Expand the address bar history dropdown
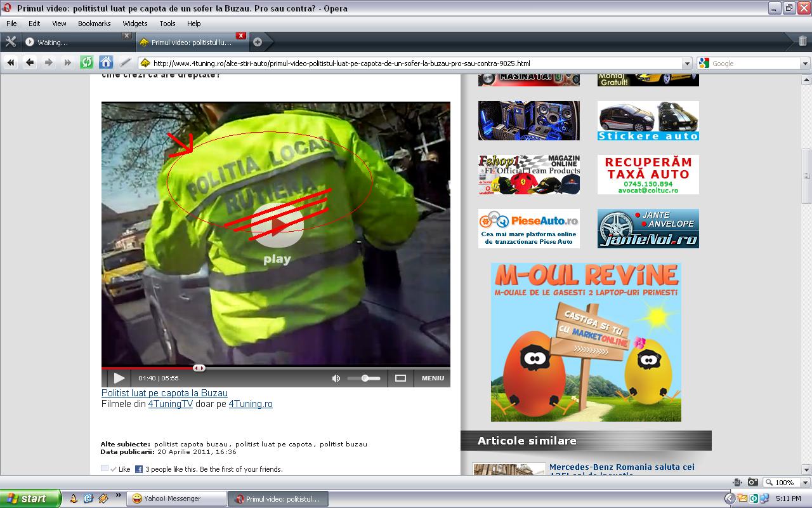This screenshot has width=812, height=508. pyautogui.click(x=686, y=63)
